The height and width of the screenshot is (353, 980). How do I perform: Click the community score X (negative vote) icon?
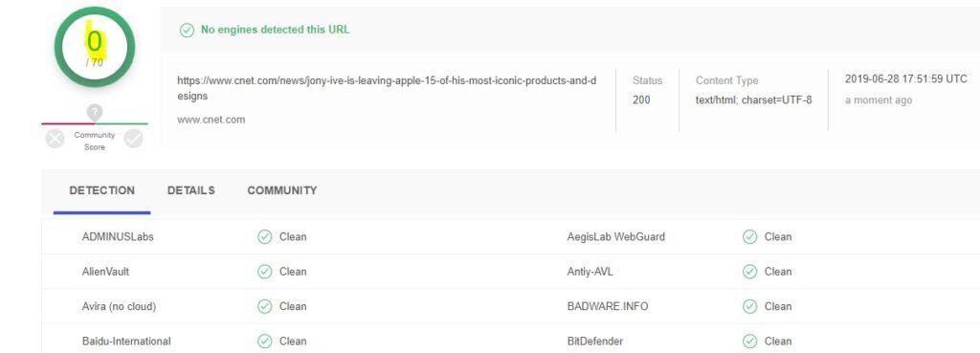pos(55,139)
